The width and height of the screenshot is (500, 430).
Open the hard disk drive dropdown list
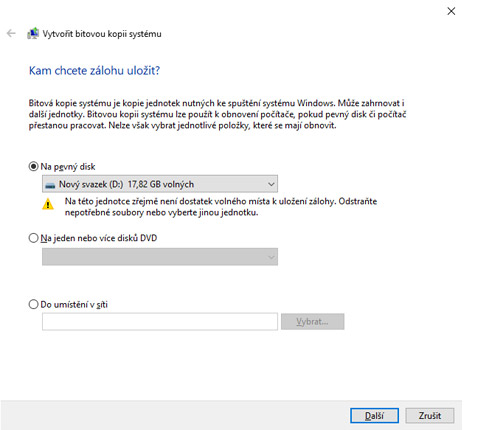point(160,184)
